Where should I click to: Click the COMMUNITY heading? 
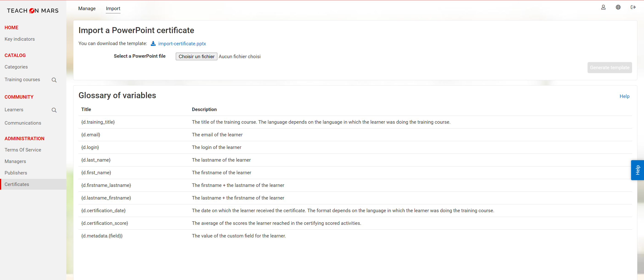pos(19,97)
